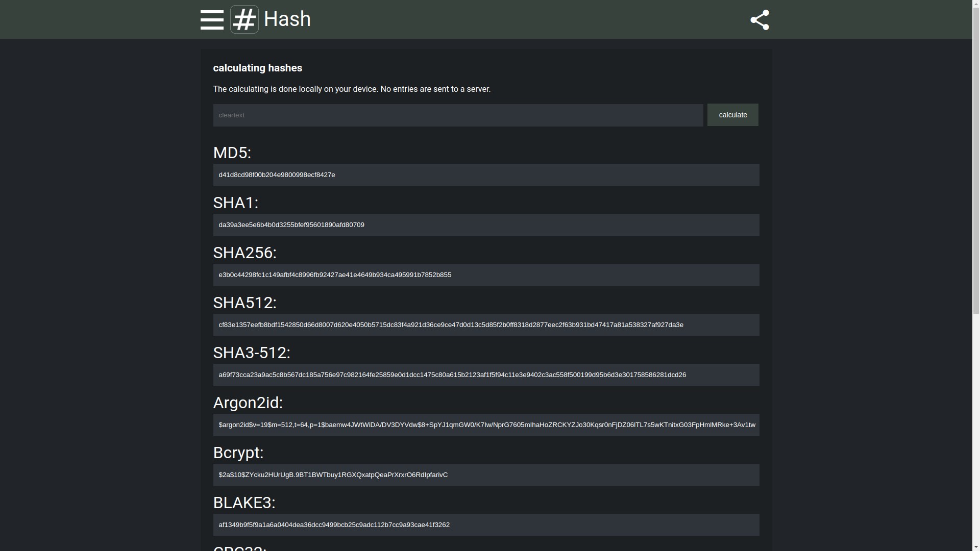Image resolution: width=980 pixels, height=551 pixels.
Task: Click the MD5 heading label
Action: tap(232, 153)
